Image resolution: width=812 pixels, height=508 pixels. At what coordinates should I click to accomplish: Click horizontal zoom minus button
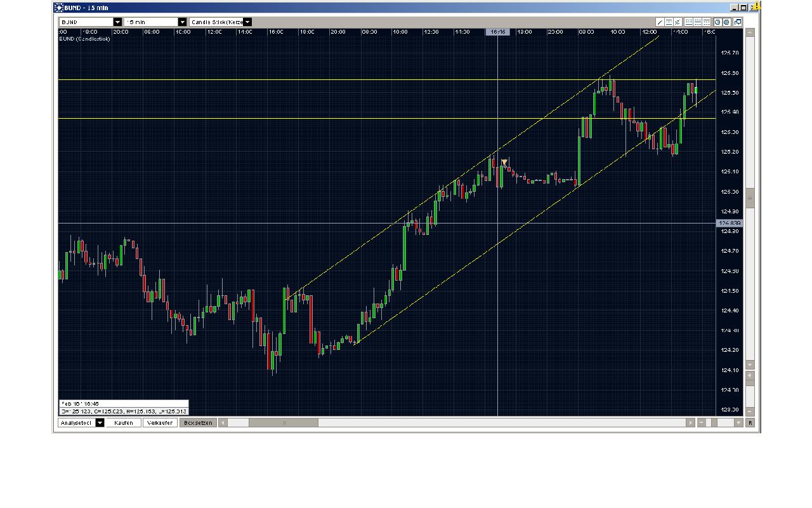(x=702, y=422)
